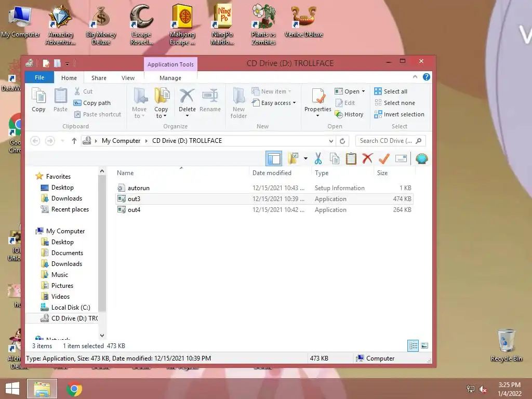Screen dimensions: 532x399
Task: Click the red X Delete toolbar icon
Action: 367,158
